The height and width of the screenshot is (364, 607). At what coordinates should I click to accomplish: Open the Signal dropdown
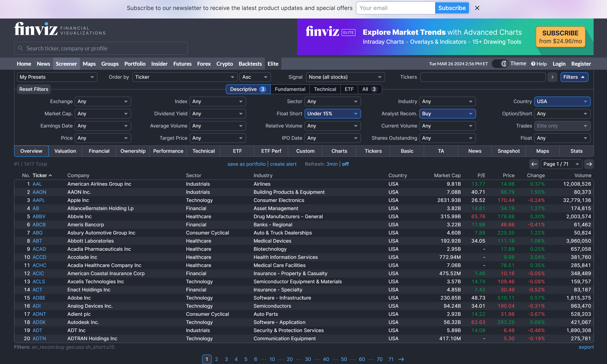click(345, 77)
